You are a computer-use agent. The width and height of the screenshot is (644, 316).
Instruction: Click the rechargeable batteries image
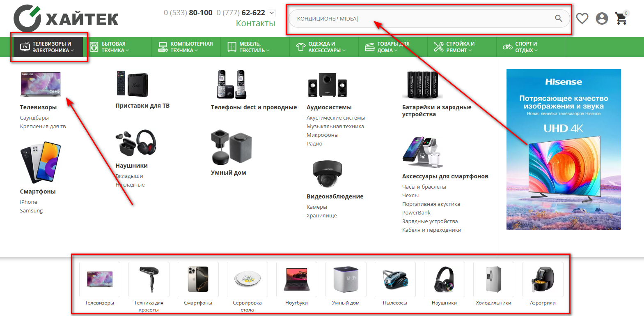pos(423,85)
